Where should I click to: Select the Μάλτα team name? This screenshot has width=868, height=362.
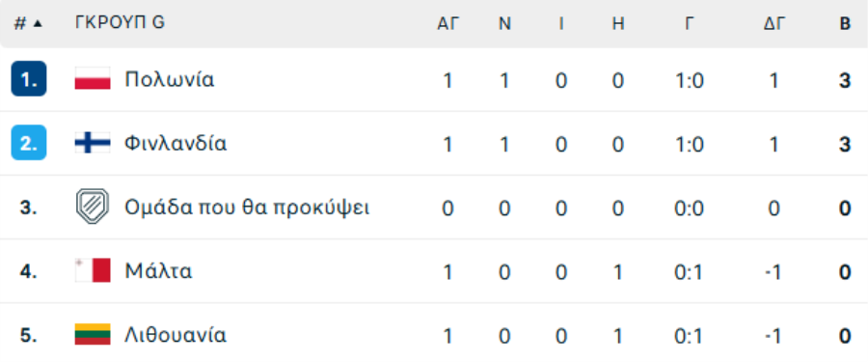(158, 271)
